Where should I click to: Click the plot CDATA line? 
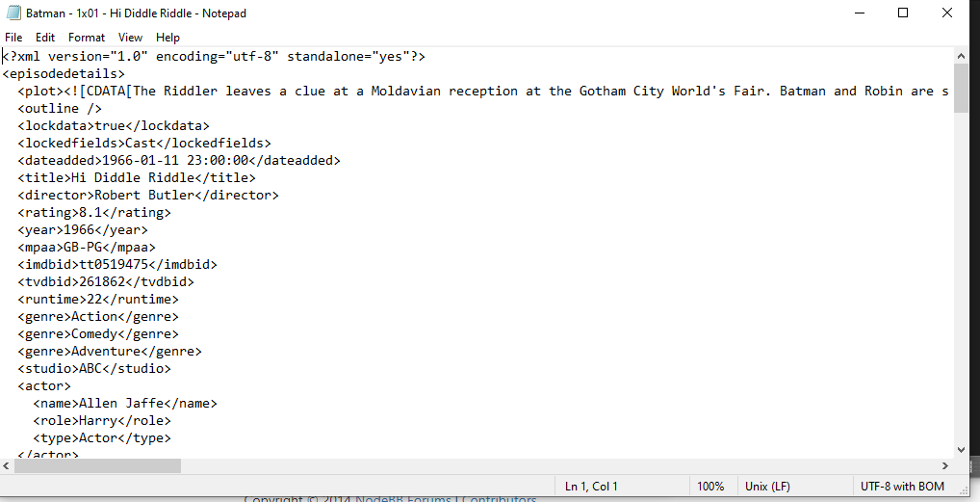[x=484, y=92]
